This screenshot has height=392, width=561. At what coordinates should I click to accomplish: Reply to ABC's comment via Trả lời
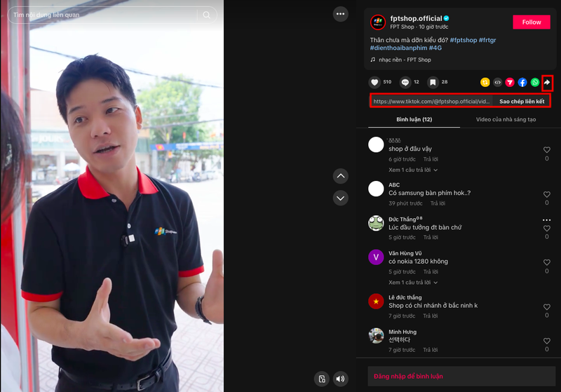click(x=438, y=203)
